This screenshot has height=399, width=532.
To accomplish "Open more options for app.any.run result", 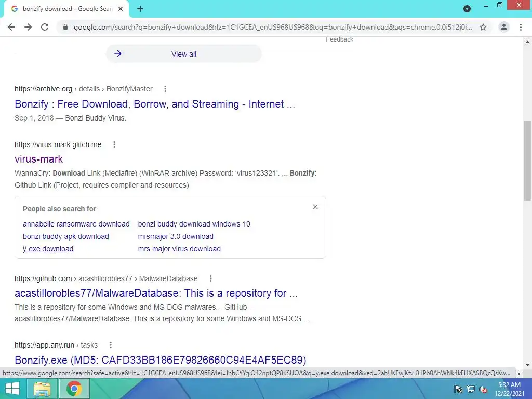I will [111, 345].
